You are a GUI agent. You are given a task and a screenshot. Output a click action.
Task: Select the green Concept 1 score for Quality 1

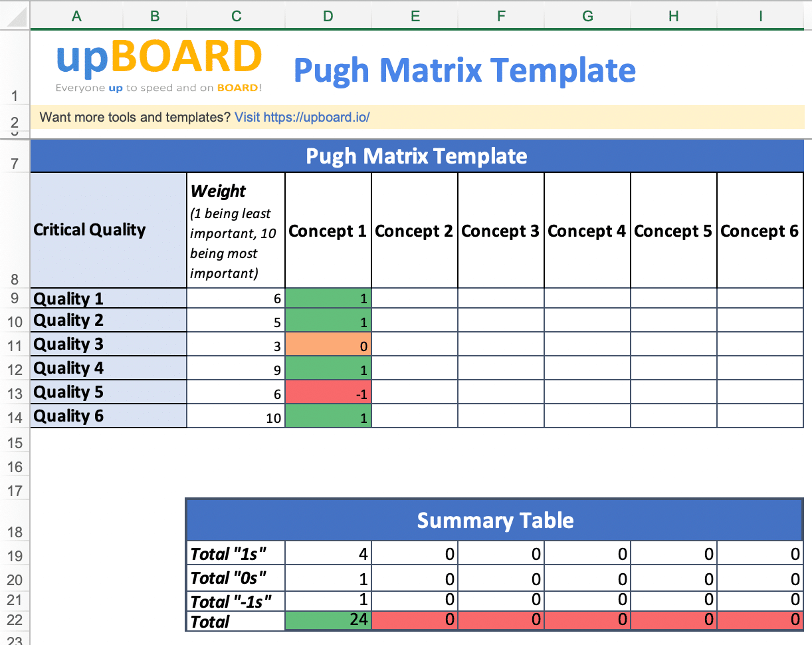pyautogui.click(x=328, y=298)
